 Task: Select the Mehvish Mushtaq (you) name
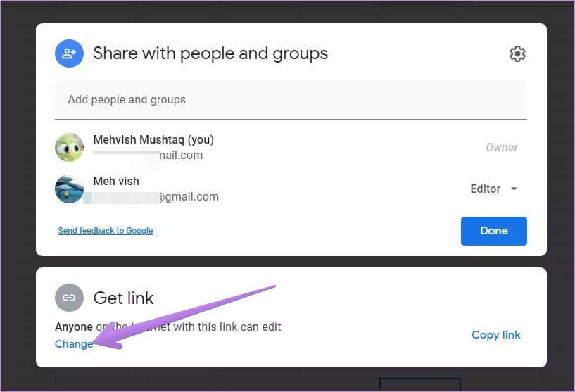[153, 140]
